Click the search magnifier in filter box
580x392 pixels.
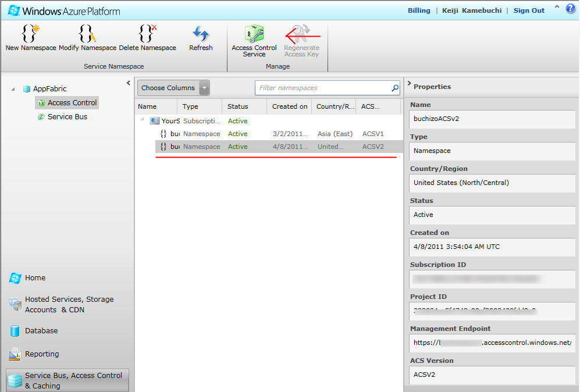(394, 88)
